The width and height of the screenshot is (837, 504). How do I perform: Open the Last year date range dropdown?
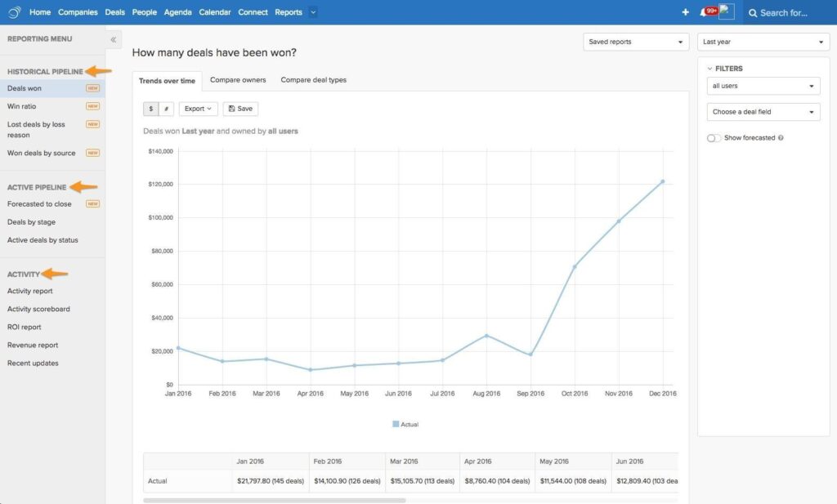(763, 41)
